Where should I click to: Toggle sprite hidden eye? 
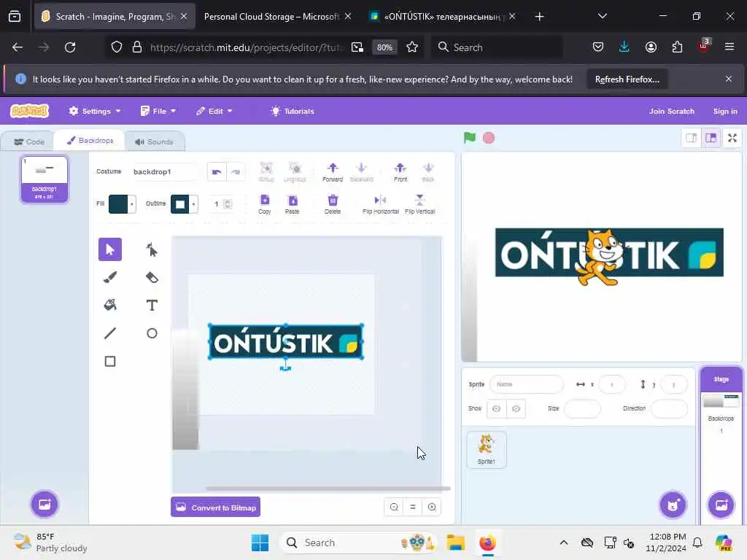(516, 408)
